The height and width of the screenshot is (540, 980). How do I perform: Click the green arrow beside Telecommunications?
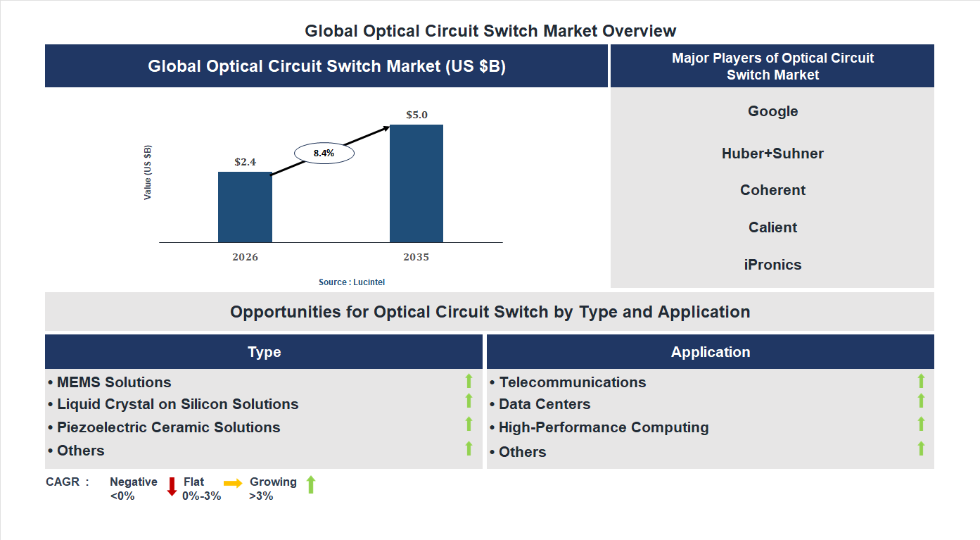point(921,380)
